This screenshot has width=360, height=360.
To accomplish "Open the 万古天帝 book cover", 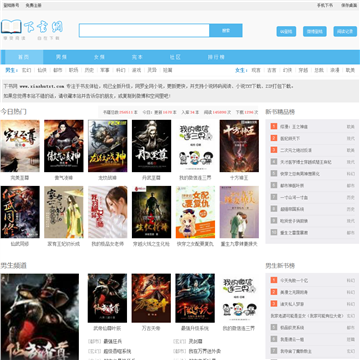I will point(151,298).
